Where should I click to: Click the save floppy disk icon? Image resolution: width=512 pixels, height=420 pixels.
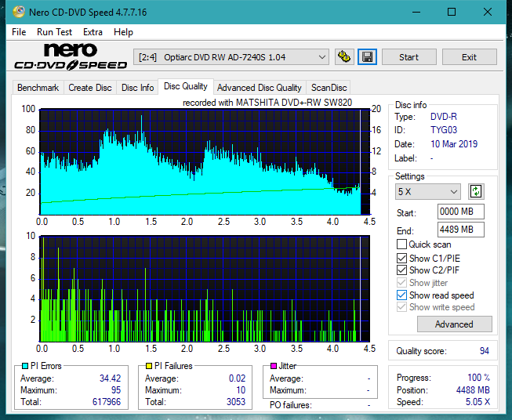pos(368,57)
